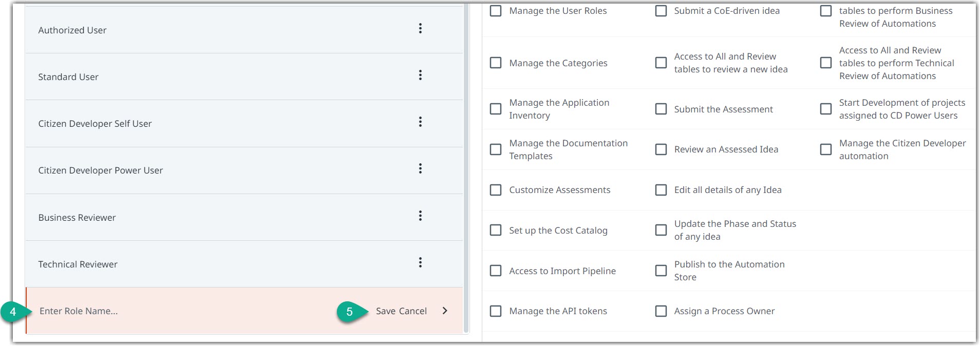Check the Manage the Categories permission
The height and width of the screenshot is (346, 980).
coord(496,63)
